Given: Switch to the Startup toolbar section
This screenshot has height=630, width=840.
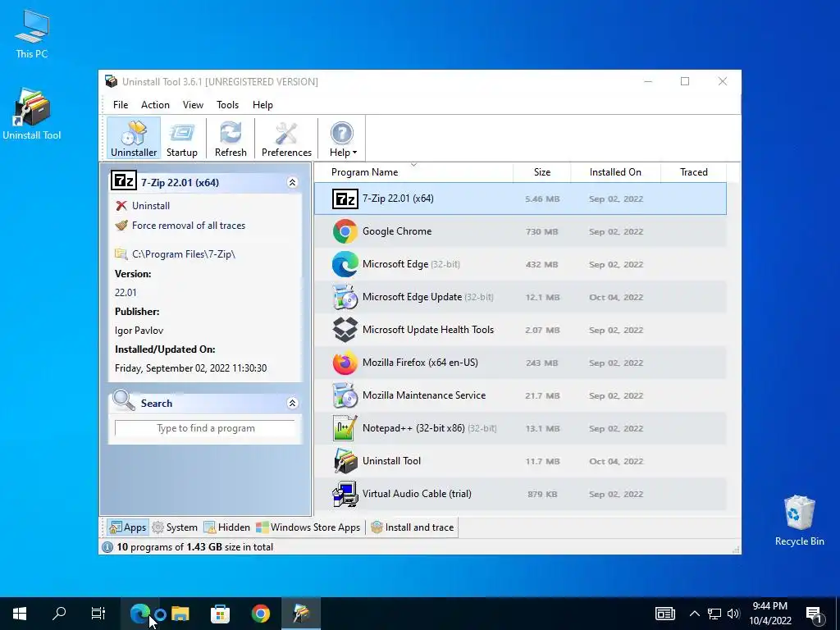Looking at the screenshot, I should pyautogui.click(x=181, y=138).
